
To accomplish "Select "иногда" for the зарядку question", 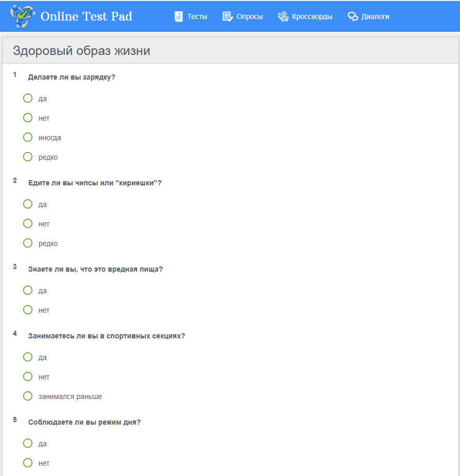I will point(28,137).
